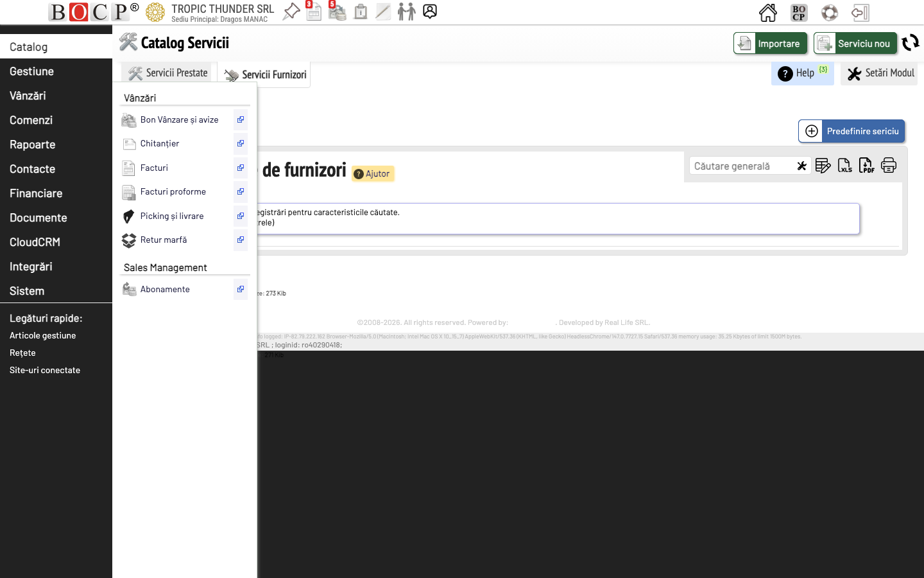This screenshot has height=578, width=924.
Task: Toggle the Ajutor helper badge
Action: 372,173
